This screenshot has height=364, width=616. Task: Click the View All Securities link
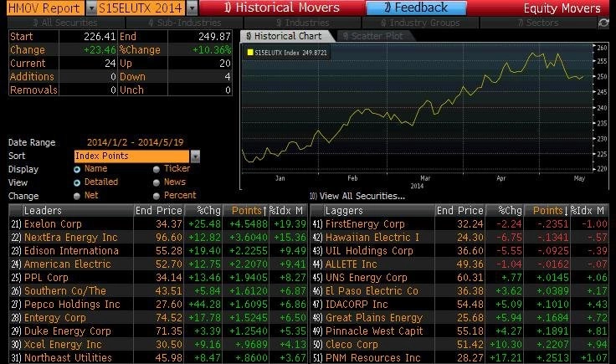(357, 196)
